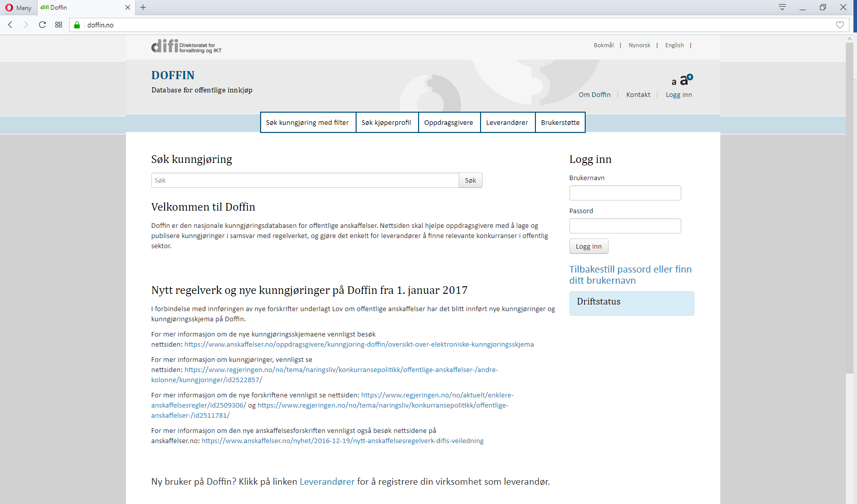The image size is (857, 504).
Task: Switch language to Bokmål
Action: point(604,45)
